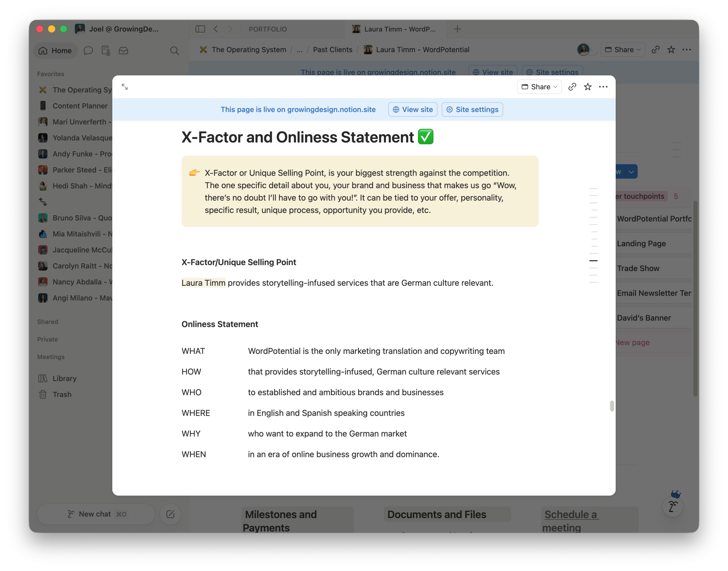Open the workspace switcher Joel @ GrowingDe...
This screenshot has width=728, height=571.
click(117, 29)
